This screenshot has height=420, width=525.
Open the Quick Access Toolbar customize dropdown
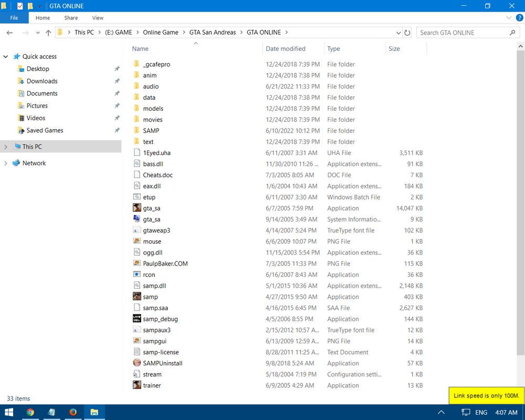click(39, 6)
